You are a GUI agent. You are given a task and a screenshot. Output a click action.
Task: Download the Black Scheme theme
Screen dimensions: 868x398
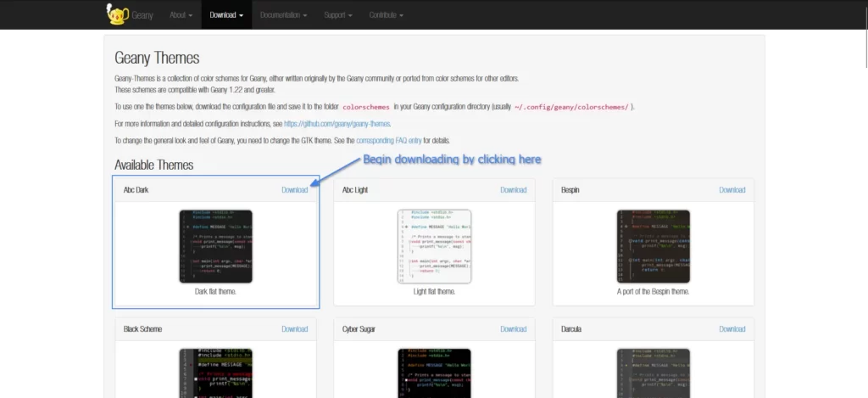(x=294, y=328)
